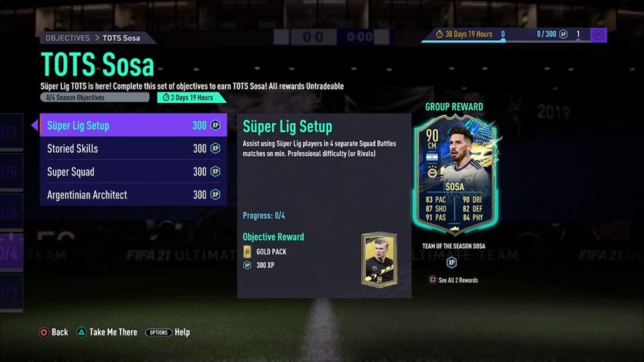Click the XP icon on Storied Skills row
This screenshot has width=644, height=362.
pos(216,148)
